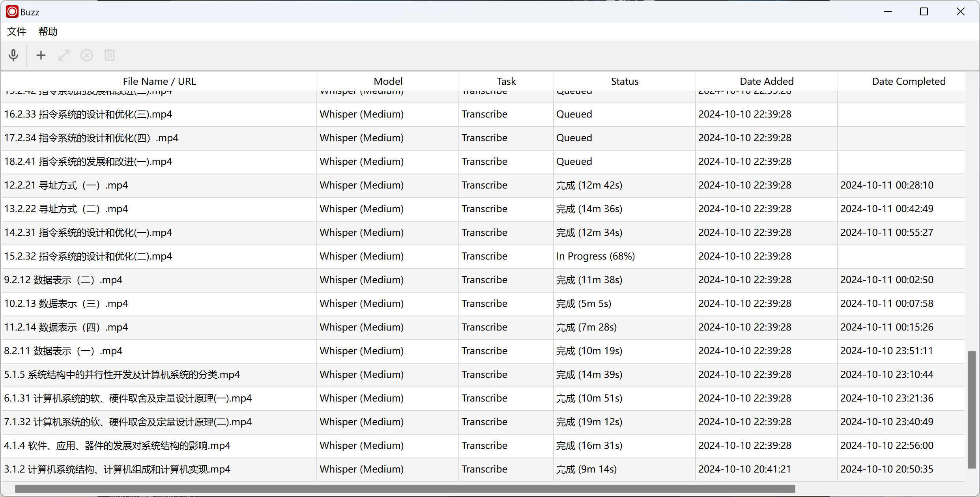Screen dimensions: 980x497
Task: Click the Buzz app logo in the title bar
Action: (12, 12)
